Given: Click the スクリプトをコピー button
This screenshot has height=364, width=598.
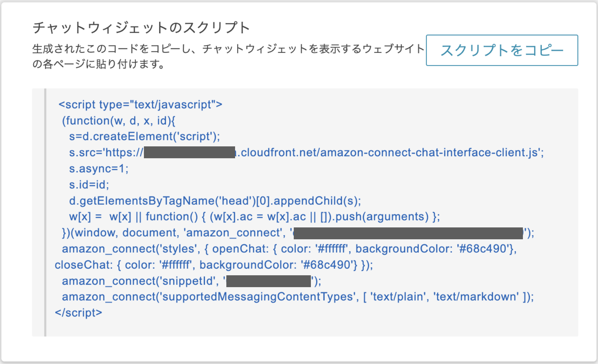Looking at the screenshot, I should pos(502,50).
